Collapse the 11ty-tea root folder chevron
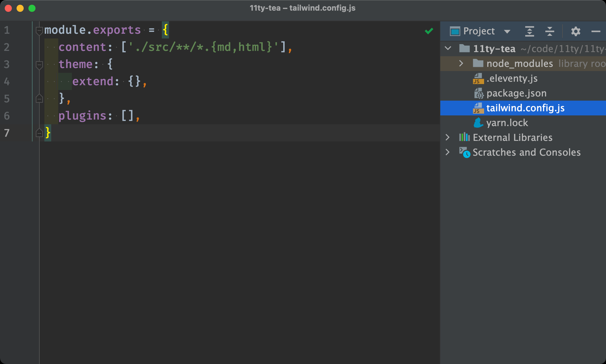Screen dimensions: 606x364 (448, 48)
